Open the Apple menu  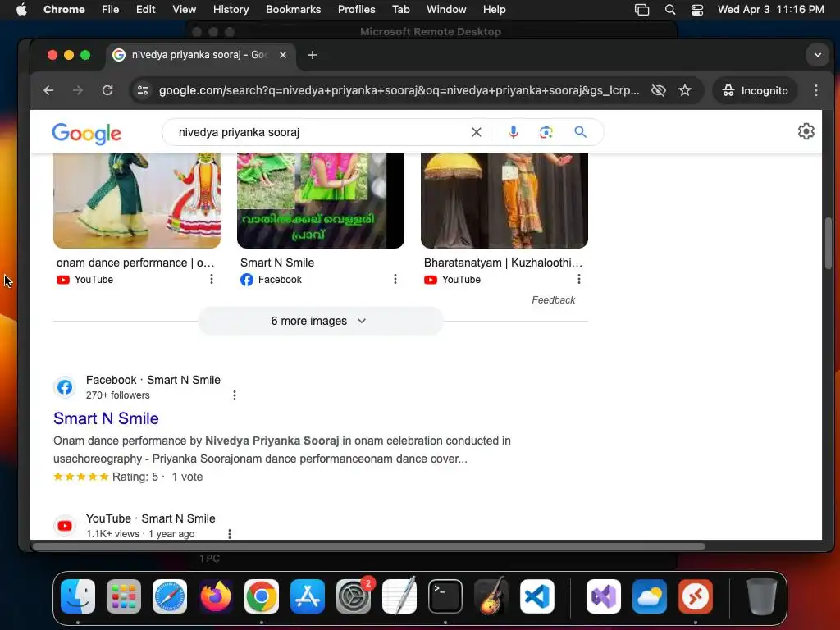21,9
